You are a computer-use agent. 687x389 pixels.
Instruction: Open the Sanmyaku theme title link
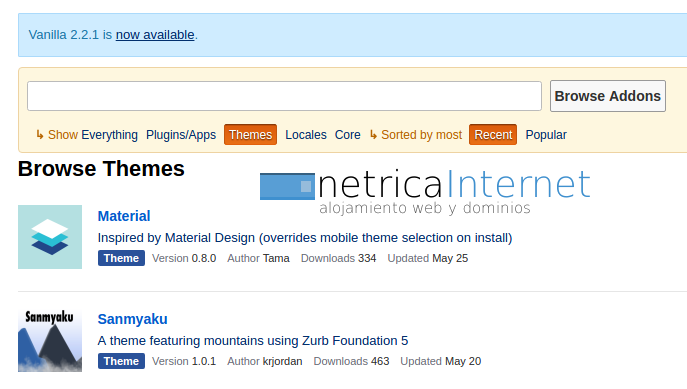click(x=132, y=319)
